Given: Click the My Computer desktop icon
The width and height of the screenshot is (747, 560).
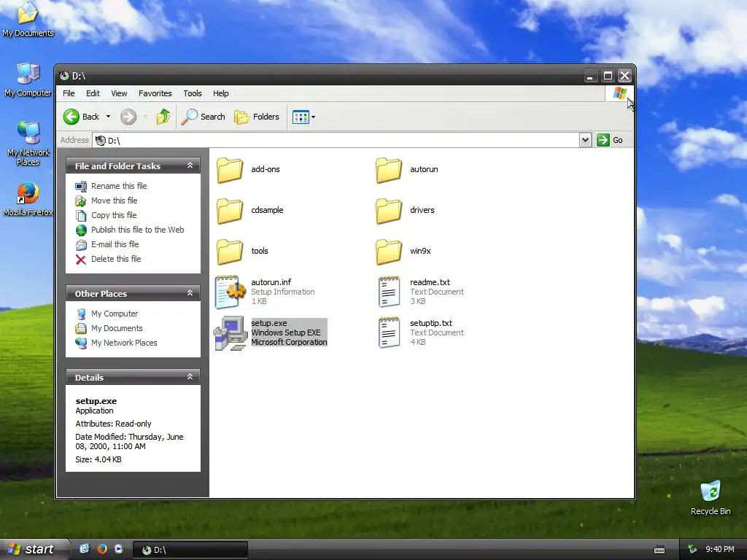Looking at the screenshot, I should 28,79.
